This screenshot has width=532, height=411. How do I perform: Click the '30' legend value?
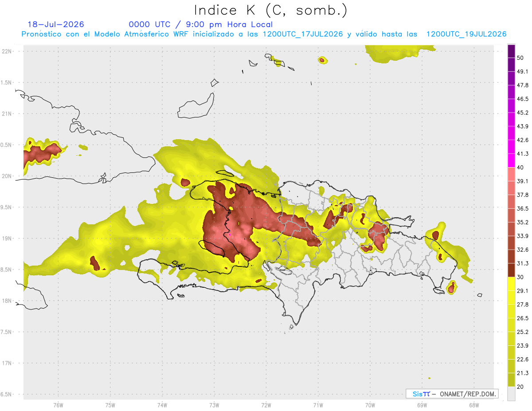[520, 277]
